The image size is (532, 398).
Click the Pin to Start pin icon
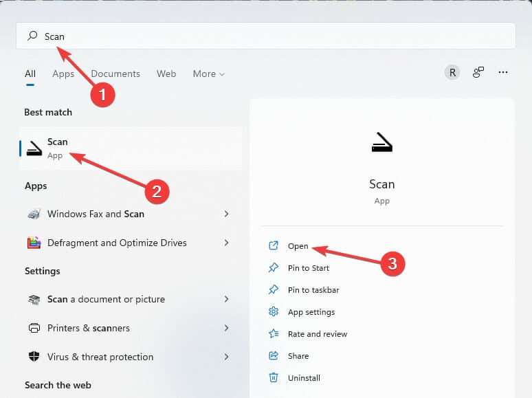click(x=274, y=267)
